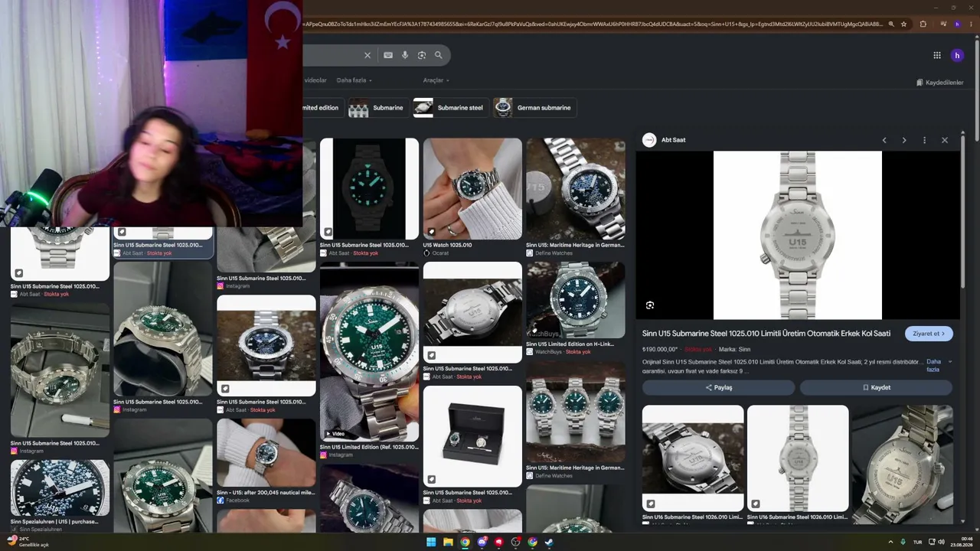Click the magnifier search button

pyautogui.click(x=439, y=55)
